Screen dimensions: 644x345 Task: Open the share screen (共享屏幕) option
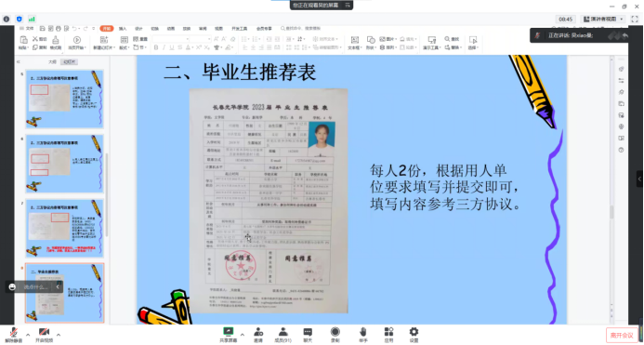pyautogui.click(x=228, y=335)
